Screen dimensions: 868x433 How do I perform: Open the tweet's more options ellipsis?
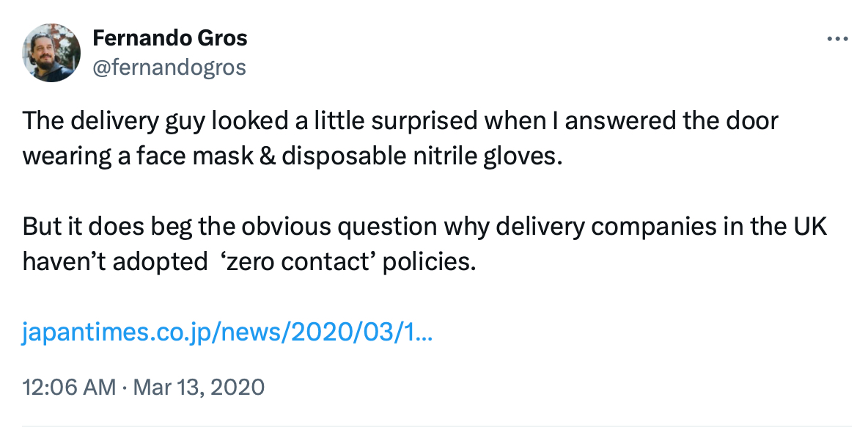(836, 39)
